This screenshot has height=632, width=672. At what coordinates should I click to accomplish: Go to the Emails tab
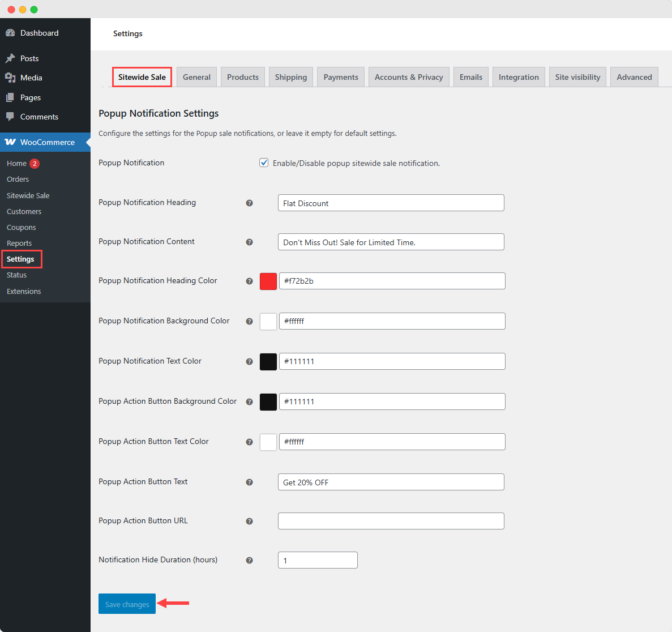pyautogui.click(x=471, y=77)
